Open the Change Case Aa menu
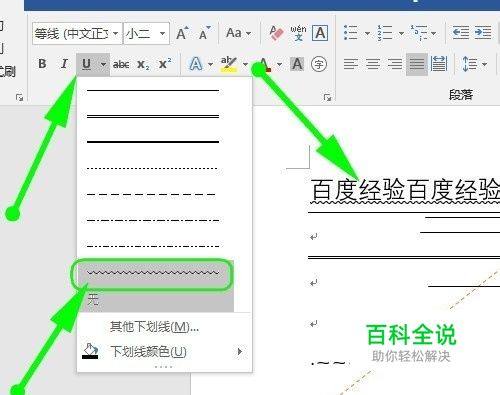Screen dimensions: 500x395 click(x=238, y=33)
